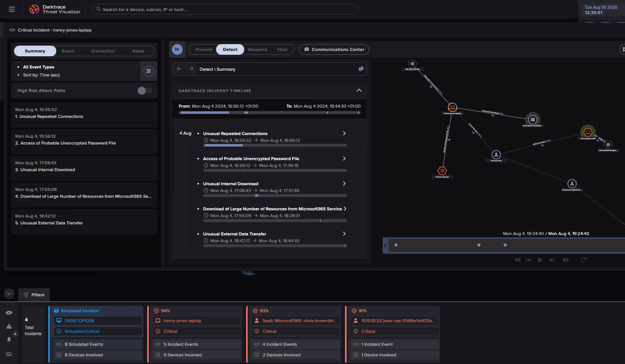Expand Unusual External Data Transfer timeline entry

[x=344, y=234]
